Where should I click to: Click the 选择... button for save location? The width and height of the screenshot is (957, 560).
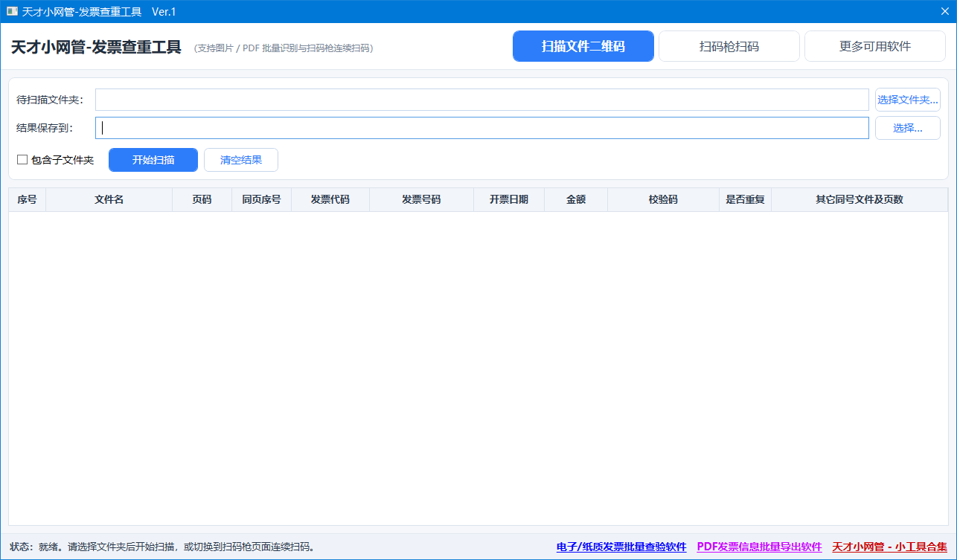coord(908,128)
